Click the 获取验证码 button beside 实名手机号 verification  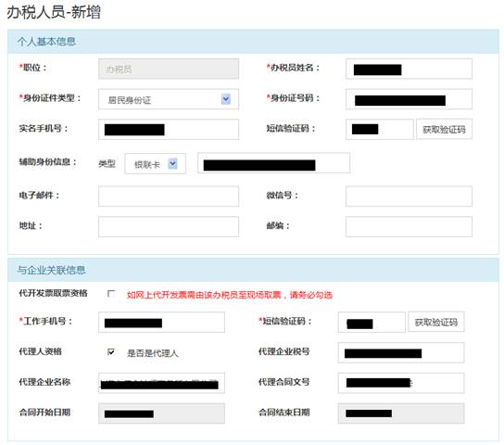(444, 129)
